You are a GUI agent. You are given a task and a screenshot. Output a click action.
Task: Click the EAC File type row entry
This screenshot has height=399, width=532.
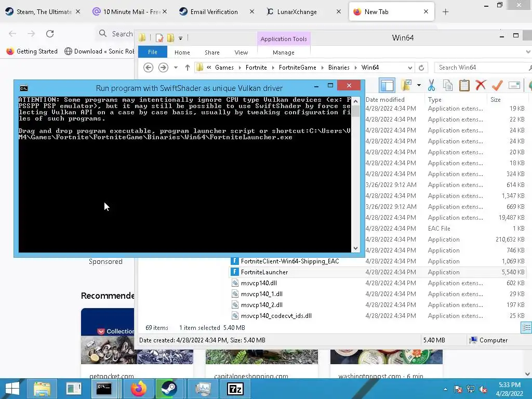tap(439, 229)
